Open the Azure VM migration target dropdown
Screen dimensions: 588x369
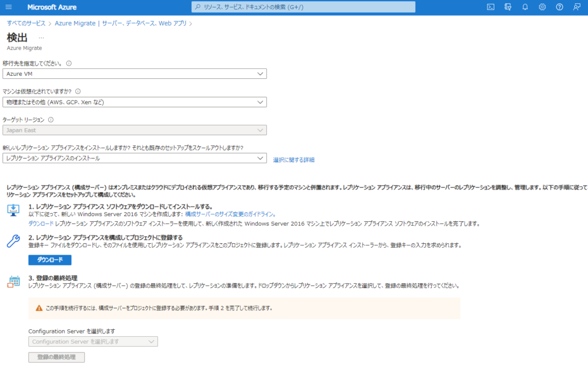134,74
